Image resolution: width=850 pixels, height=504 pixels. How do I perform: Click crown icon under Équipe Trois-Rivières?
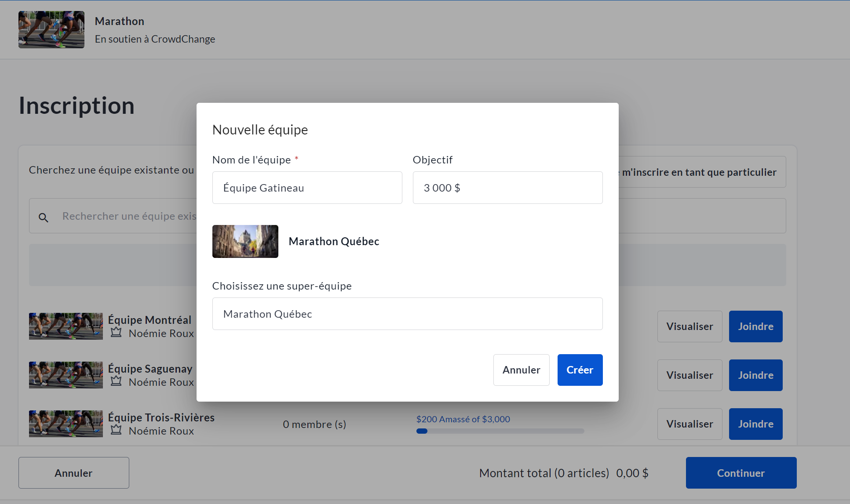(x=116, y=430)
